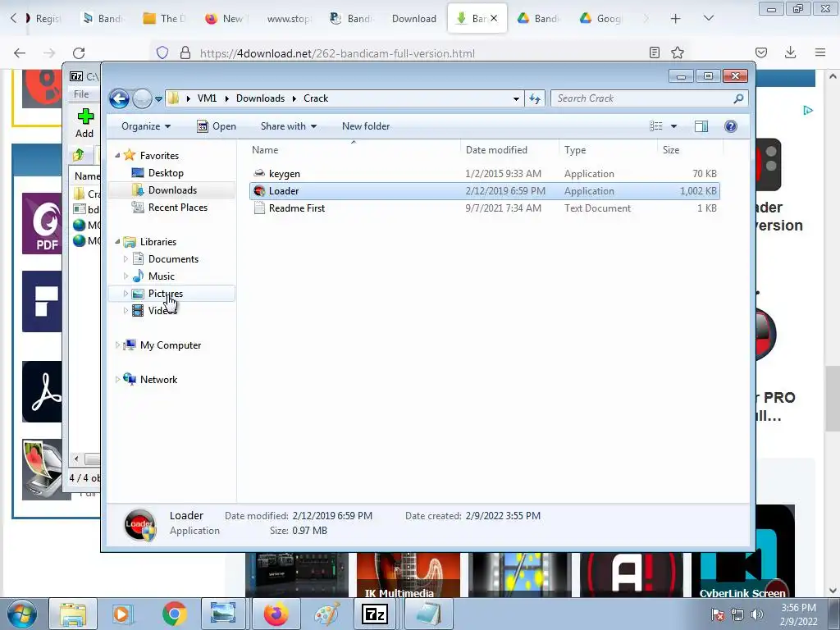Collapse the Libraries tree group
840x630 pixels.
pos(117,242)
